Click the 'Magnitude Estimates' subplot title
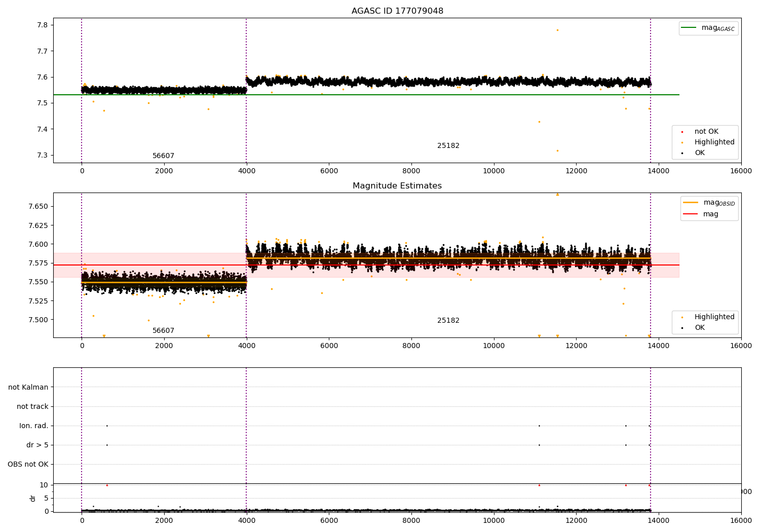Viewport: 760px width, 532px height. click(397, 186)
